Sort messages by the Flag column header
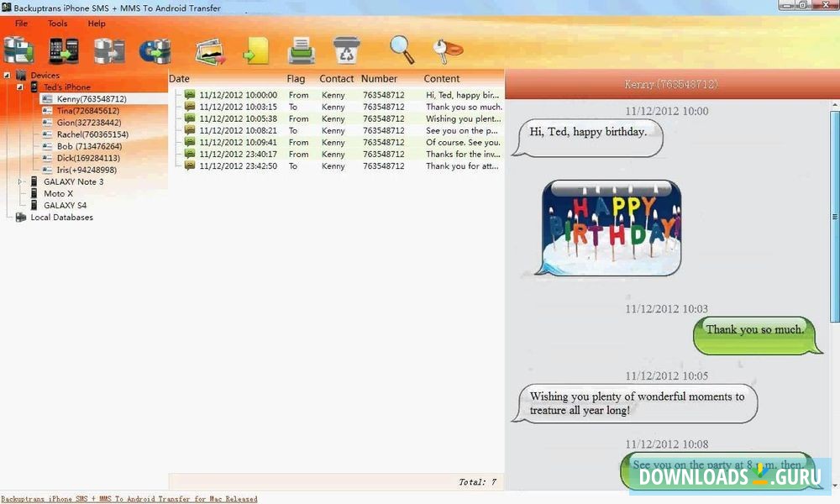Image resolution: width=840 pixels, height=504 pixels. (296, 79)
